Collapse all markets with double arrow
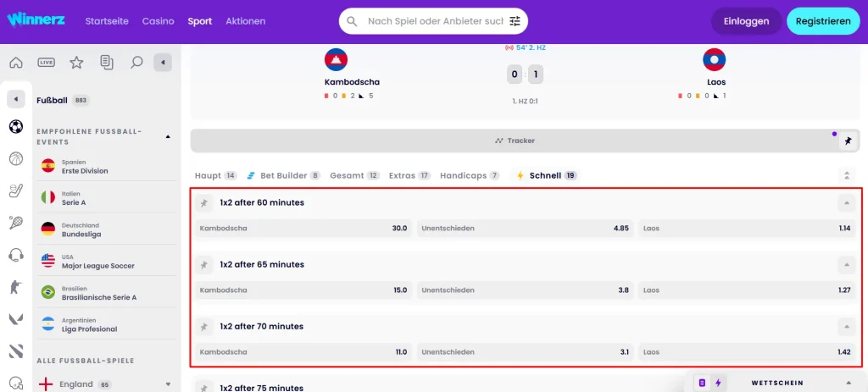The width and height of the screenshot is (868, 392). click(x=846, y=176)
